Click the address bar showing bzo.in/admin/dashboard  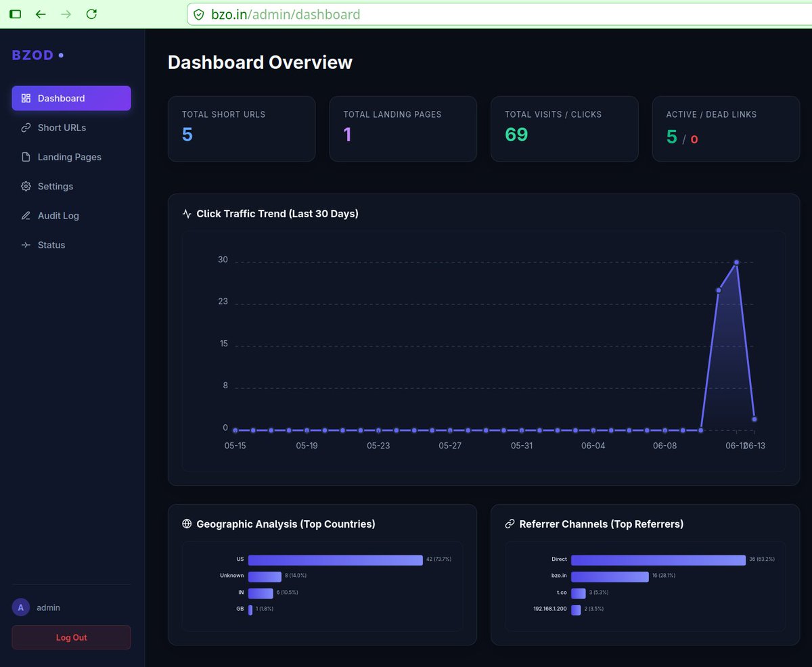[x=499, y=14]
